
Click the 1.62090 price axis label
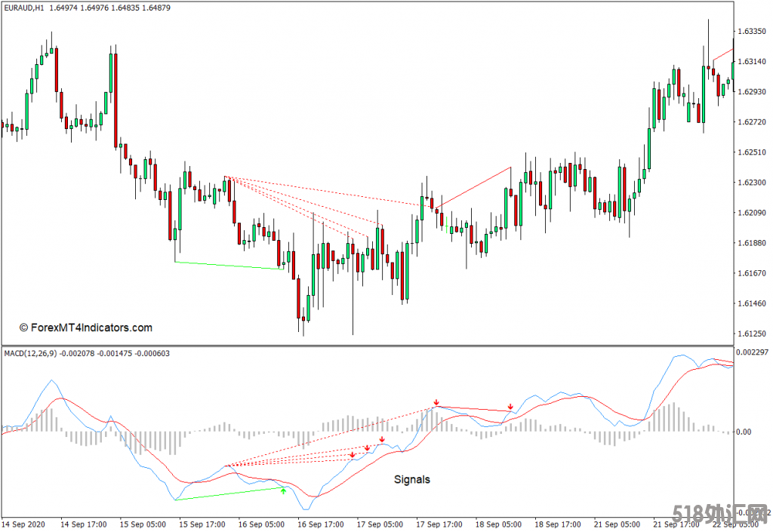(752, 213)
